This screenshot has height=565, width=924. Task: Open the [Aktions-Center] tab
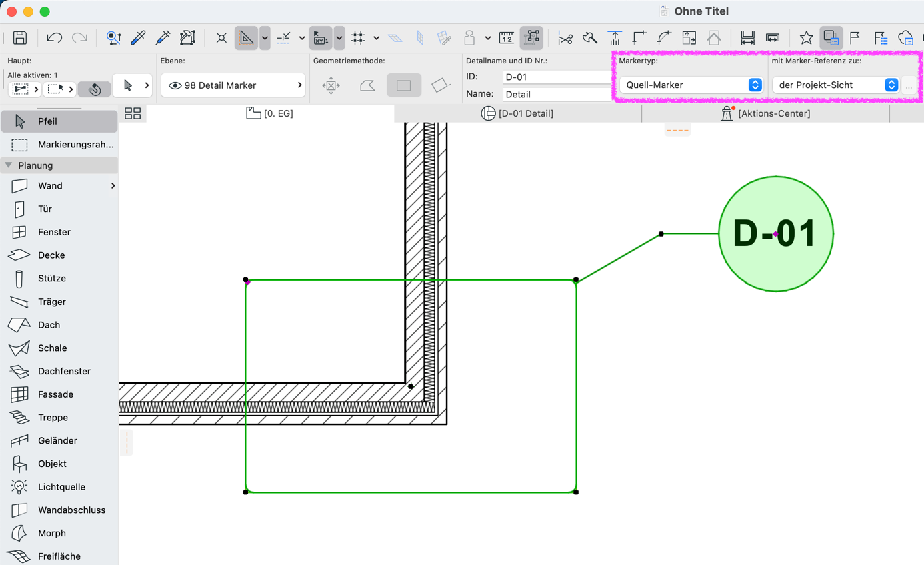coord(765,113)
